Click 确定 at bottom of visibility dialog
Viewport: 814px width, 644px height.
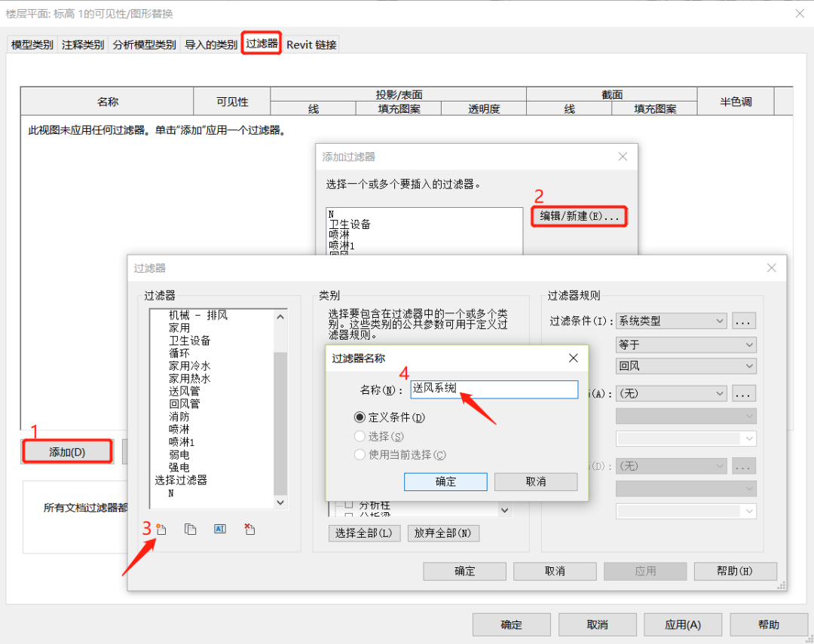(x=511, y=625)
